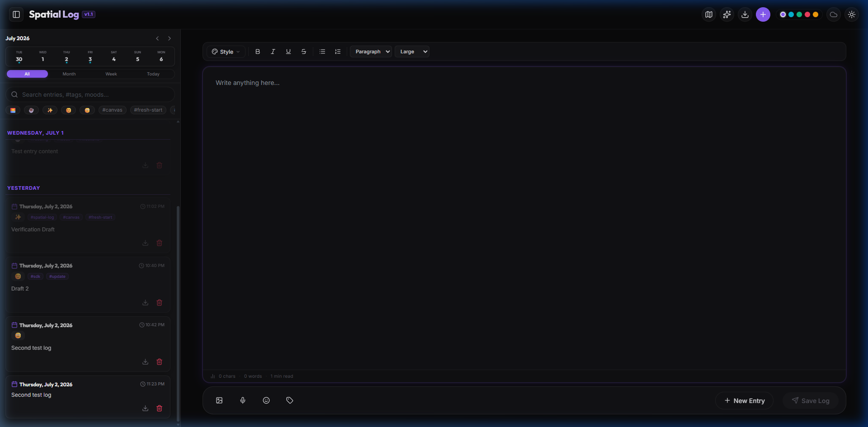
Task: Open the Large font size dropdown
Action: coord(412,52)
